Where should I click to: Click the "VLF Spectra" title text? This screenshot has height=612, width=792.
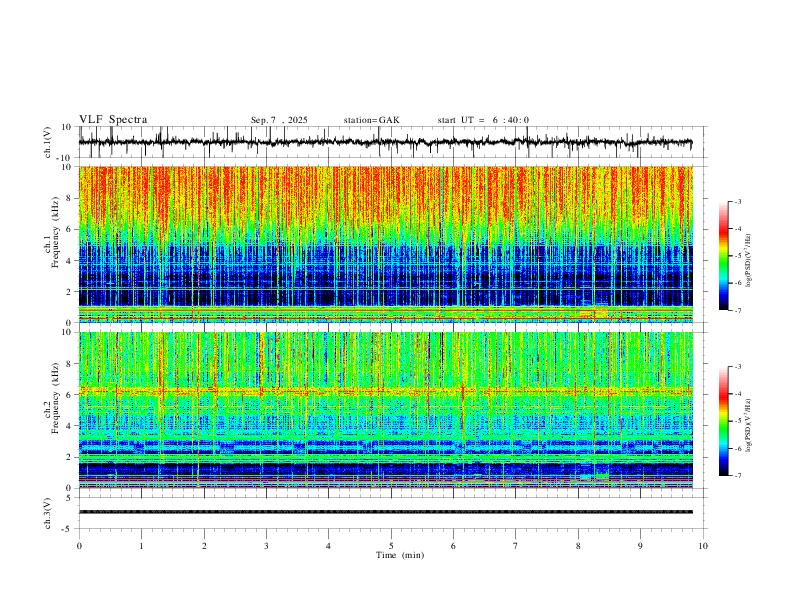pyautogui.click(x=113, y=120)
